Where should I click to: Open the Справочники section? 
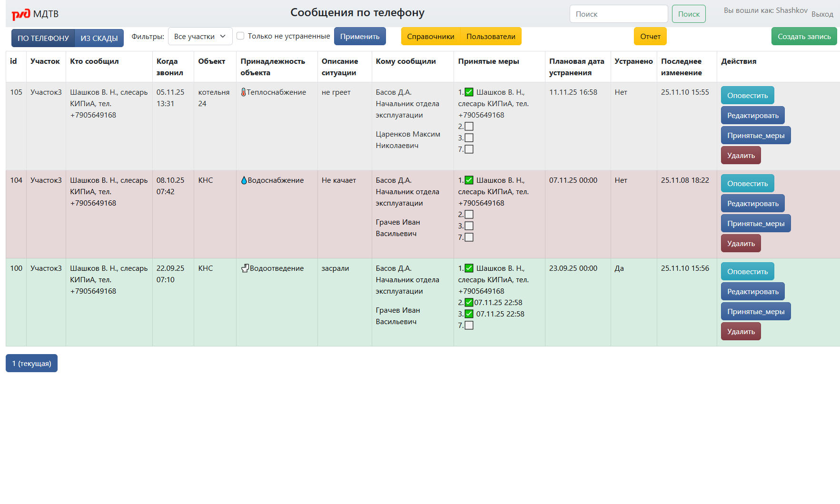pos(430,37)
